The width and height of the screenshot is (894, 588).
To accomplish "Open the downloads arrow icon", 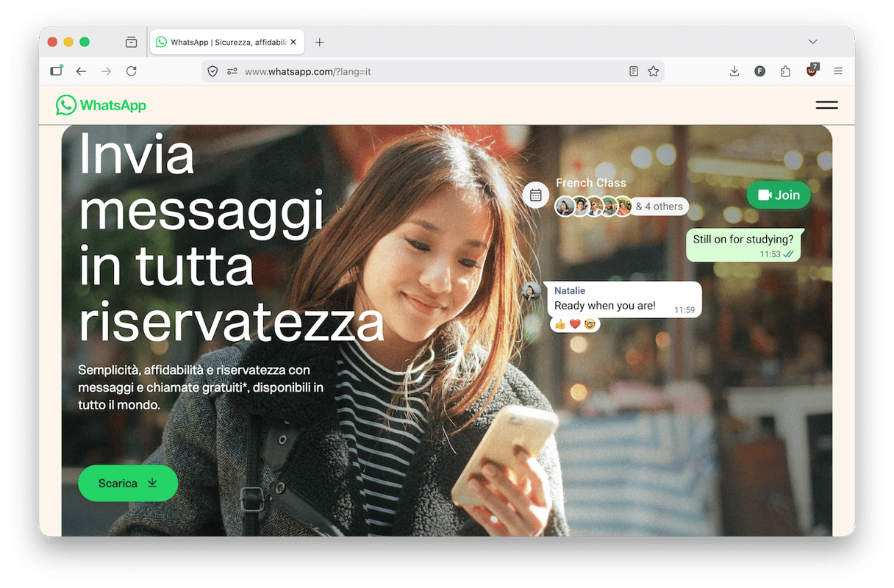I will tap(734, 71).
